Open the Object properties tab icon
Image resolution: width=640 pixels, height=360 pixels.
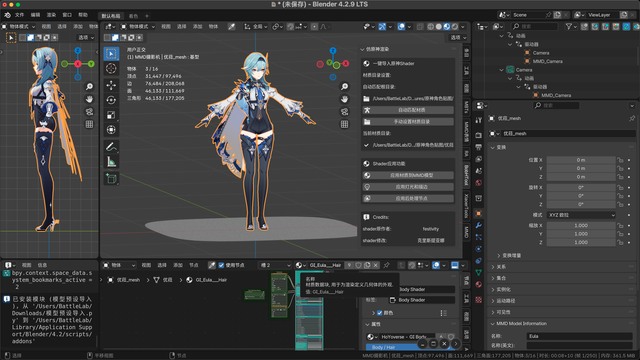pos(479,213)
